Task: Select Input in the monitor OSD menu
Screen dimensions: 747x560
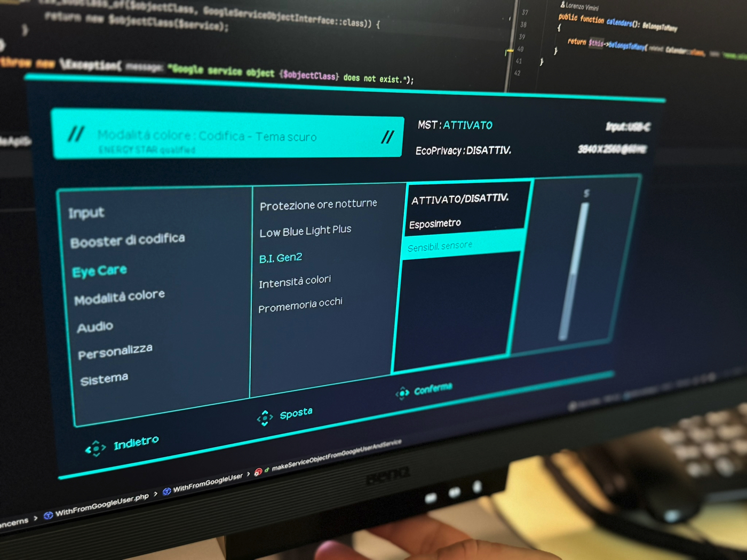Action: [86, 213]
